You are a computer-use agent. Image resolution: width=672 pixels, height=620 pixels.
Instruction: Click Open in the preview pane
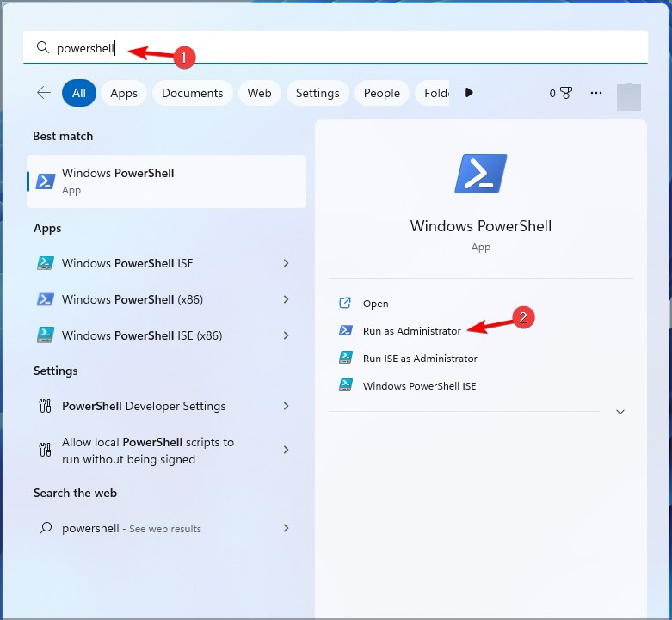tap(375, 304)
